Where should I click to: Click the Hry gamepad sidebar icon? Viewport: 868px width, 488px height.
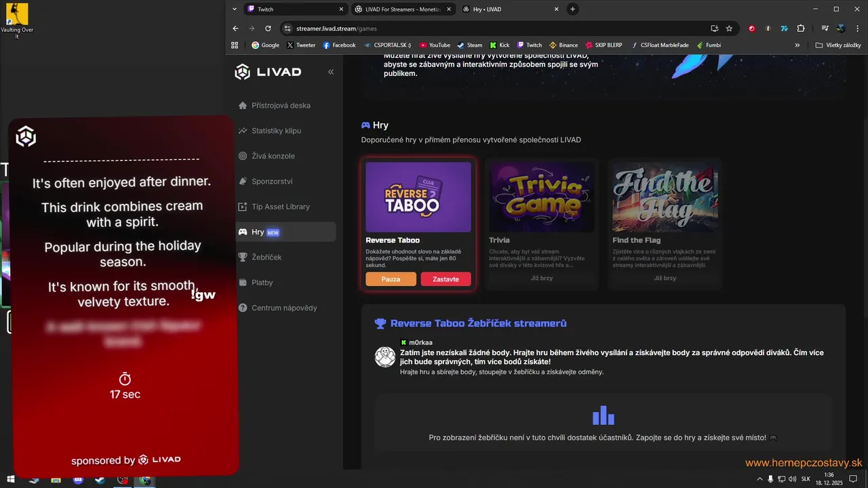point(243,232)
